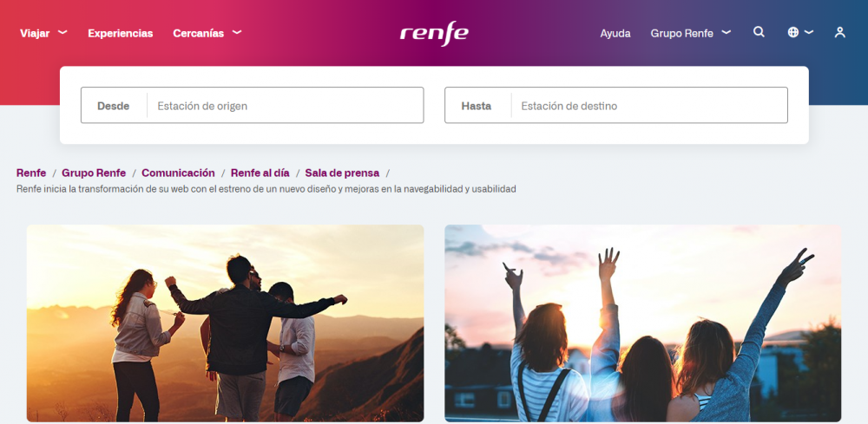
Task: Open the Experiencias menu item
Action: 120,33
